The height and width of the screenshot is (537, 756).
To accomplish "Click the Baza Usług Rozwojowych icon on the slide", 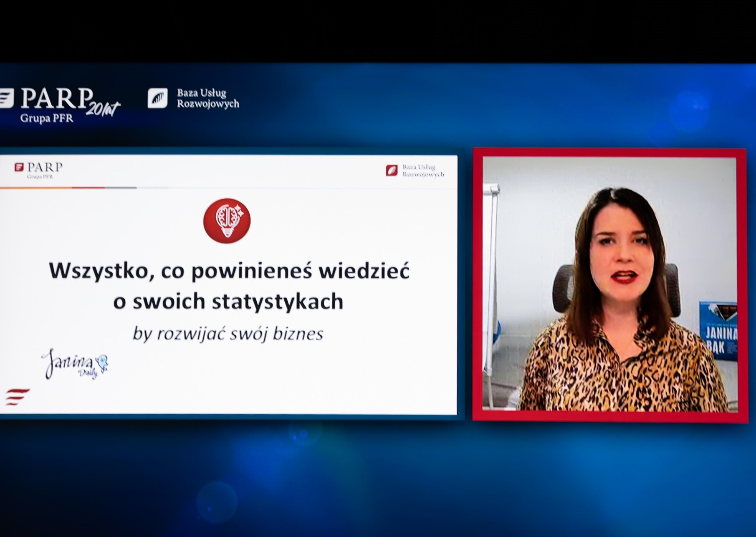I will pos(392,170).
